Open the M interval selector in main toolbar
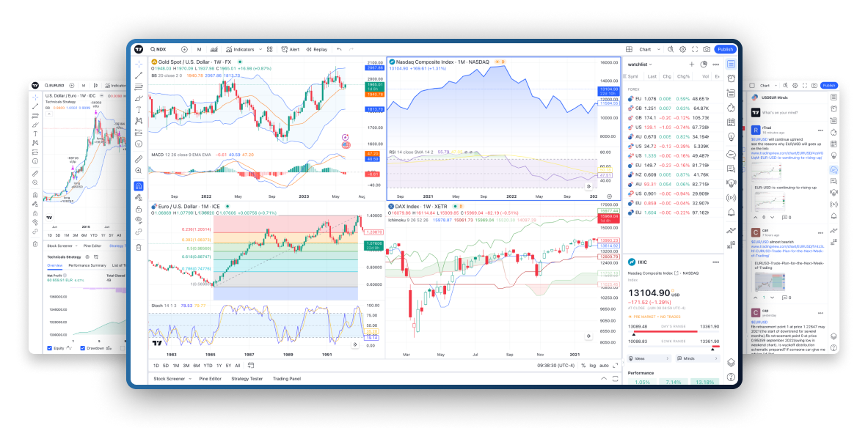Viewport: 868px width, 428px height. (x=199, y=49)
